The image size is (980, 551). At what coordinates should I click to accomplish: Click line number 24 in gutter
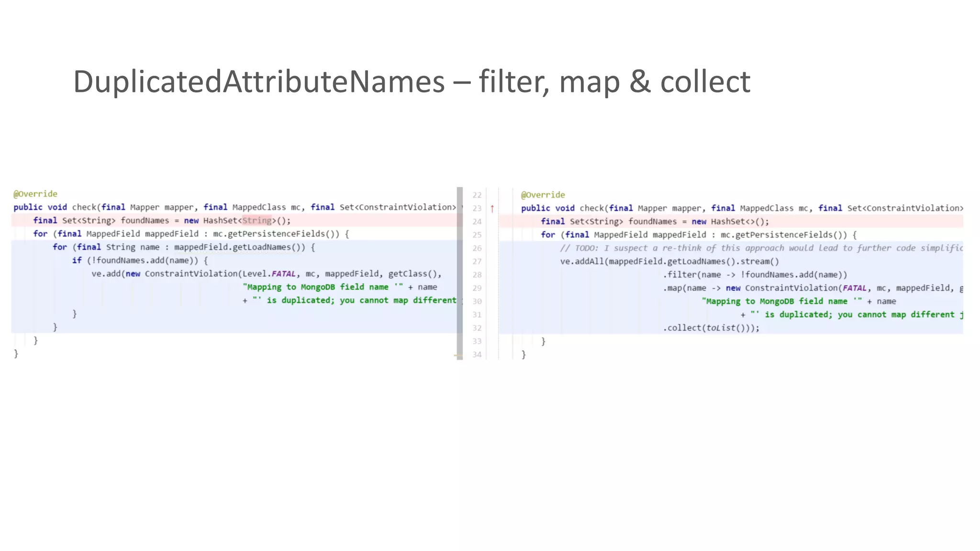477,222
